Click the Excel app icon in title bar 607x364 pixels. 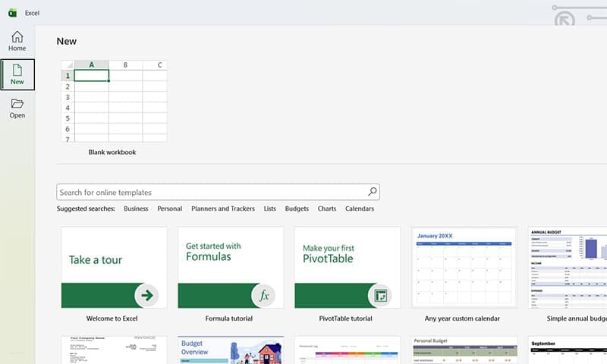point(12,13)
